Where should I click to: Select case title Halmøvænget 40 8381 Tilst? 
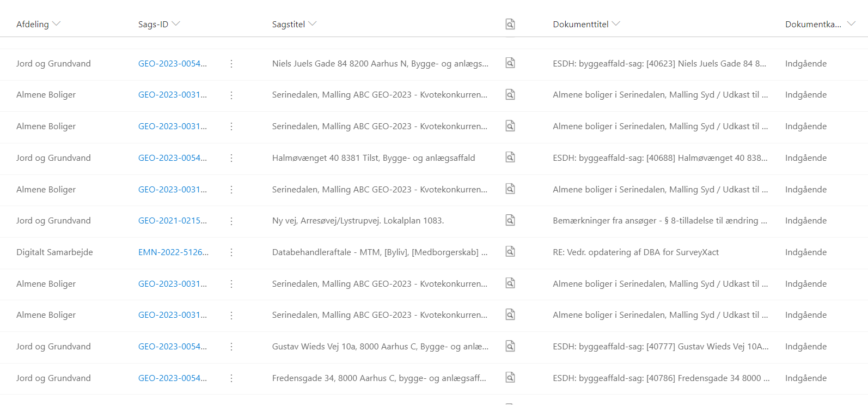click(374, 158)
